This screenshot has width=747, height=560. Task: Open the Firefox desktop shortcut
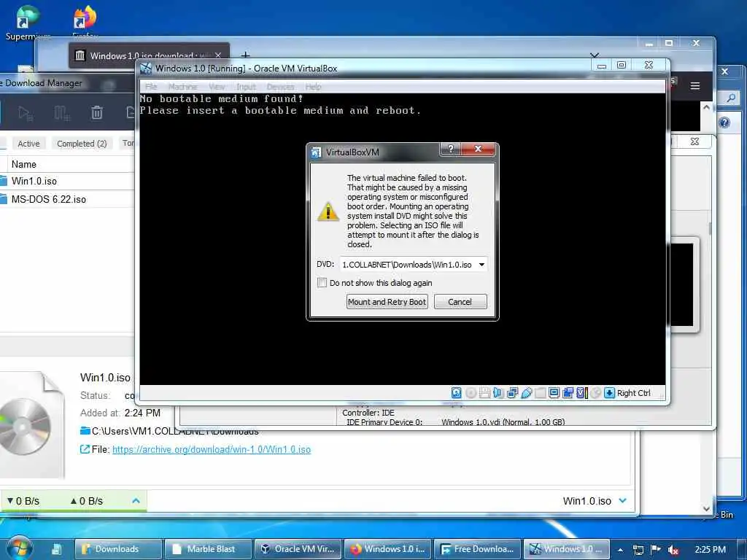click(85, 21)
